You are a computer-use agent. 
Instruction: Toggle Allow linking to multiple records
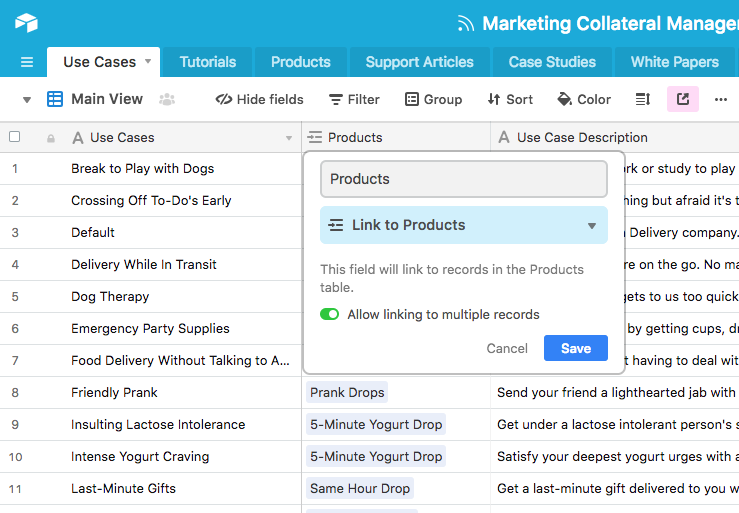click(x=329, y=314)
